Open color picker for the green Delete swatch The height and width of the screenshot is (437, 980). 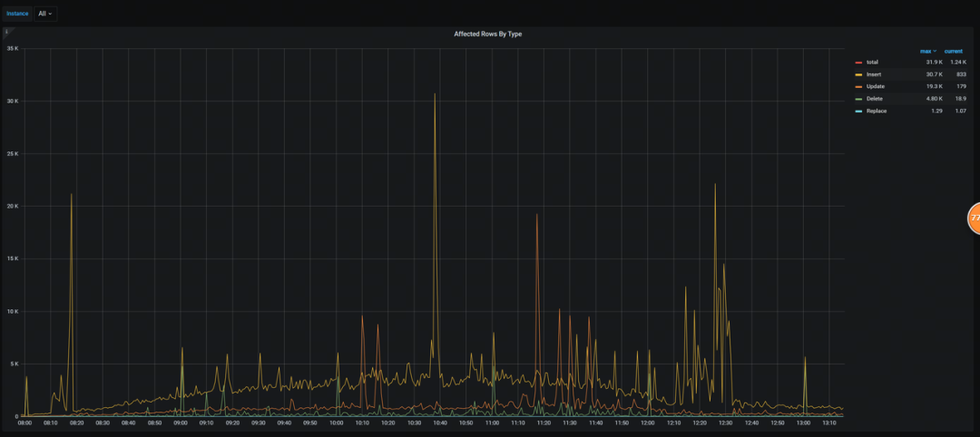coord(858,99)
